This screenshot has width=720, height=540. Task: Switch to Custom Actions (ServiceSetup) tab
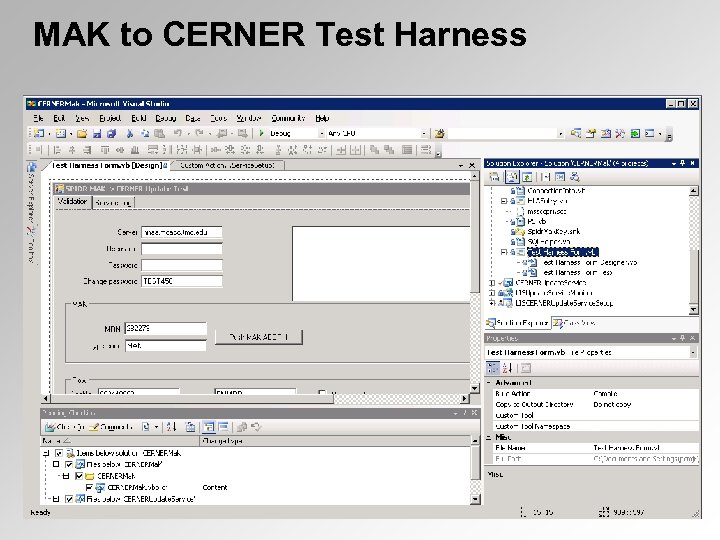click(x=227, y=165)
